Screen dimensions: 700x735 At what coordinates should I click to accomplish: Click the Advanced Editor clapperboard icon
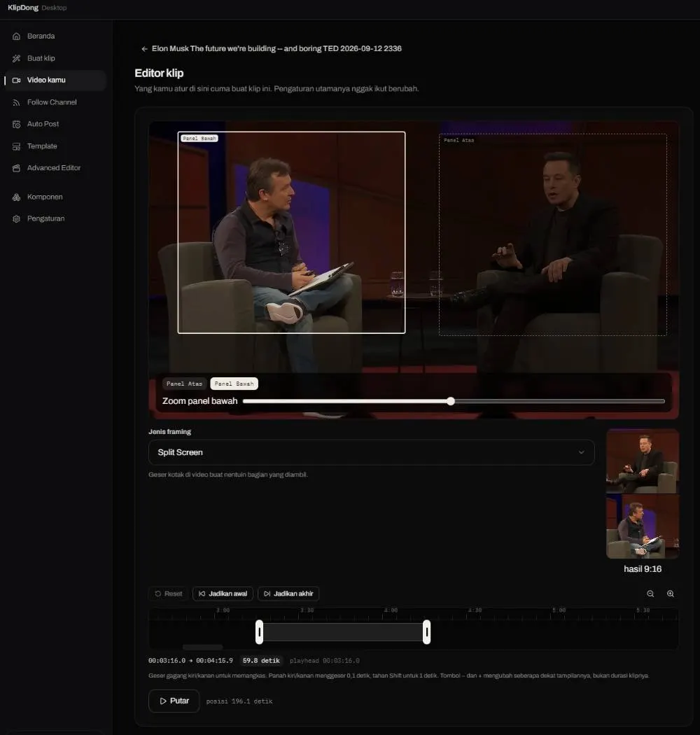[x=16, y=168]
